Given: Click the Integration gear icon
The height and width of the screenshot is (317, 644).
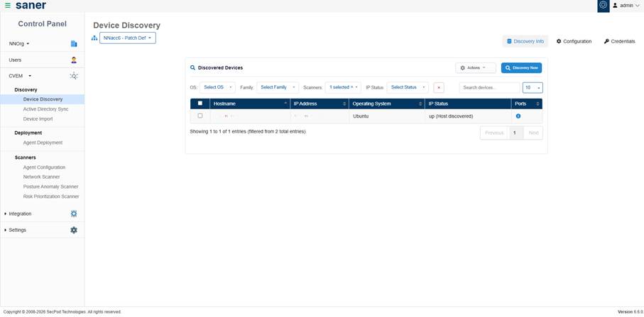Looking at the screenshot, I should pos(74,213).
